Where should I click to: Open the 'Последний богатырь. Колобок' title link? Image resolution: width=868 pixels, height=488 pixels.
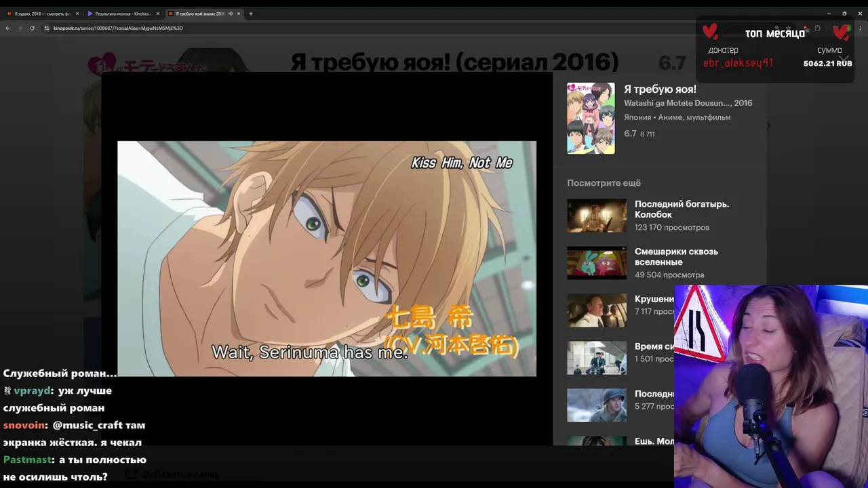[x=682, y=209]
